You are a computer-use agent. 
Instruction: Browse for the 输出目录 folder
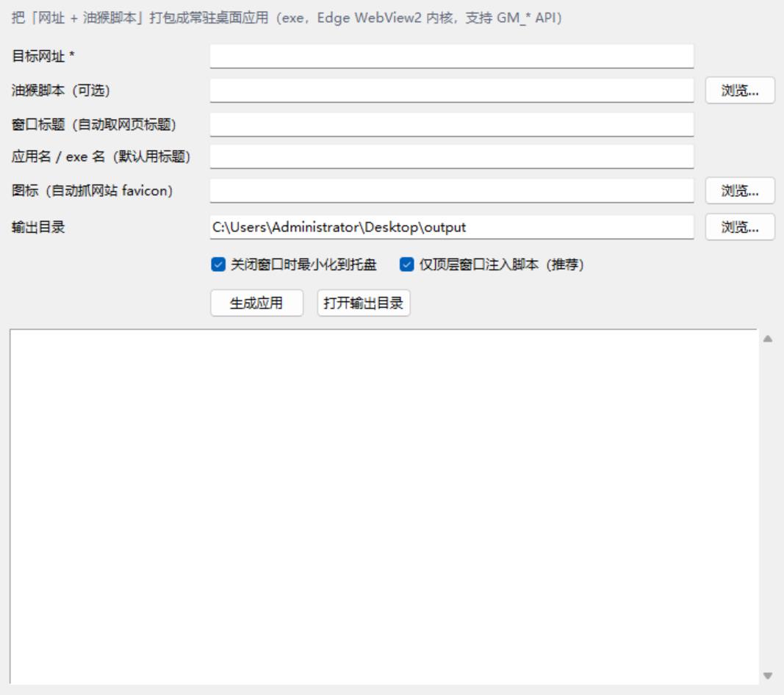[x=740, y=227]
